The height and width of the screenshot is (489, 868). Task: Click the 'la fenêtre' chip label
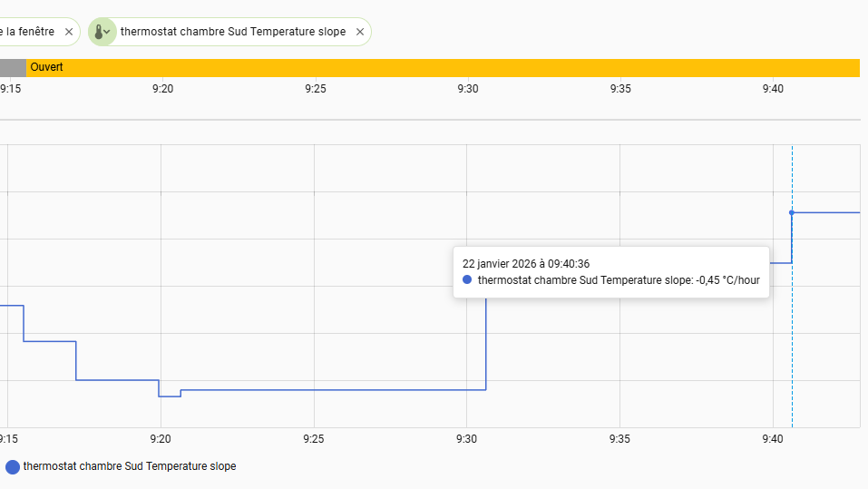click(30, 32)
